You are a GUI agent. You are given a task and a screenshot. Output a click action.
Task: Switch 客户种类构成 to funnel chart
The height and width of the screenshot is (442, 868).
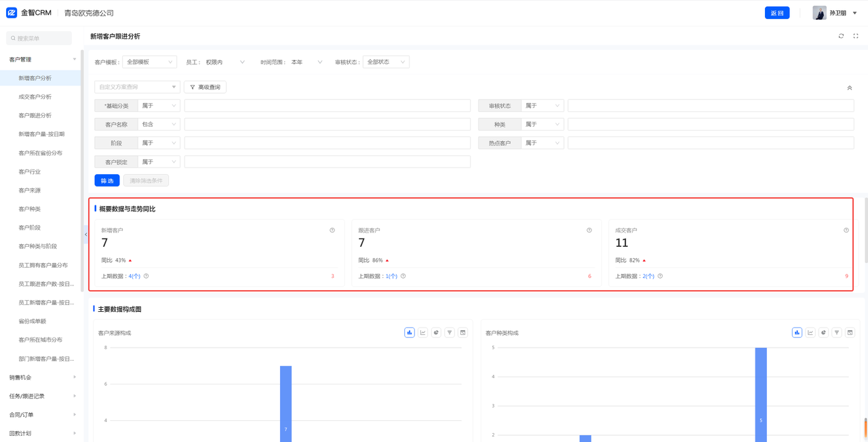837,333
